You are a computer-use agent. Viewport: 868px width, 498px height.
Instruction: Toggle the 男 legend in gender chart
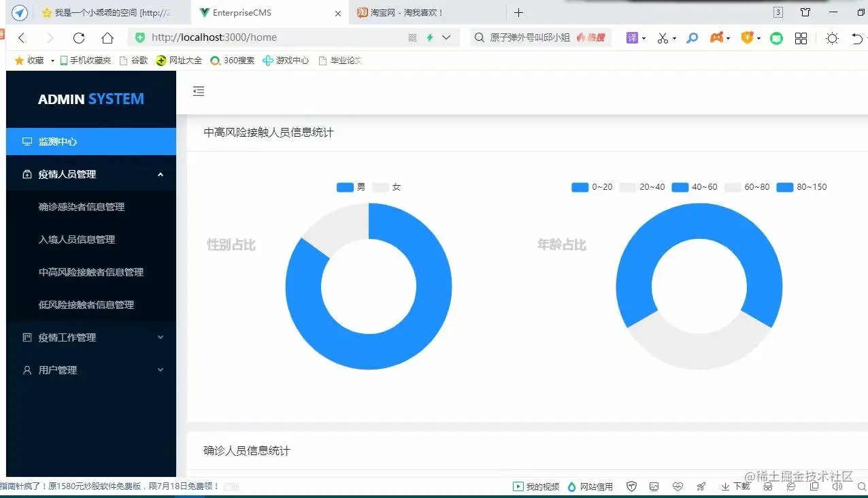(x=351, y=187)
